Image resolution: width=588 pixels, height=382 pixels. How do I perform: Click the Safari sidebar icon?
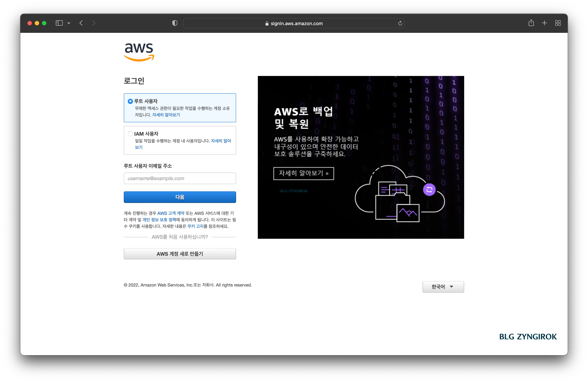point(59,23)
